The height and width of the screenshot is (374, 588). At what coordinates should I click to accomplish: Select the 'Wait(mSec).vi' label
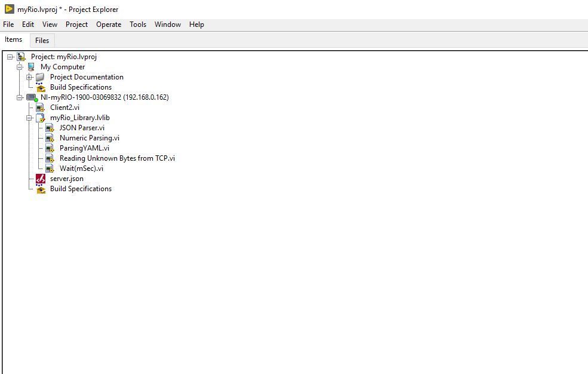click(81, 168)
